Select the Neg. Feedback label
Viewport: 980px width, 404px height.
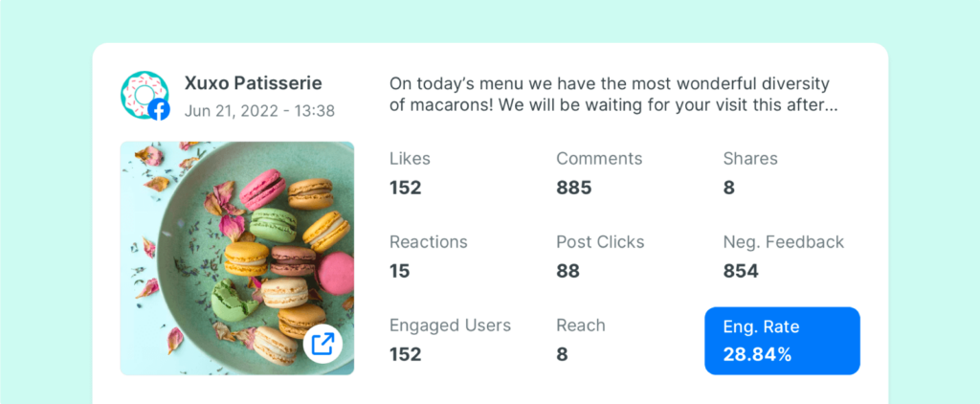[x=784, y=242]
